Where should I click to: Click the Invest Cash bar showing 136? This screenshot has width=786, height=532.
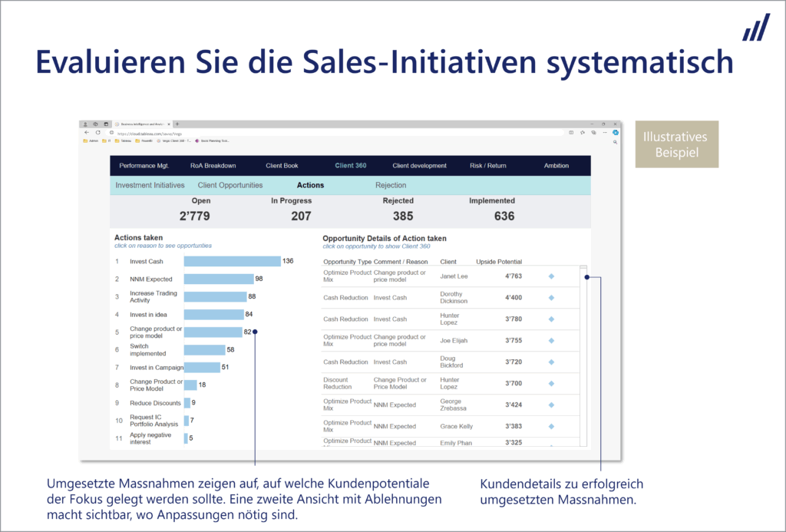click(x=232, y=262)
